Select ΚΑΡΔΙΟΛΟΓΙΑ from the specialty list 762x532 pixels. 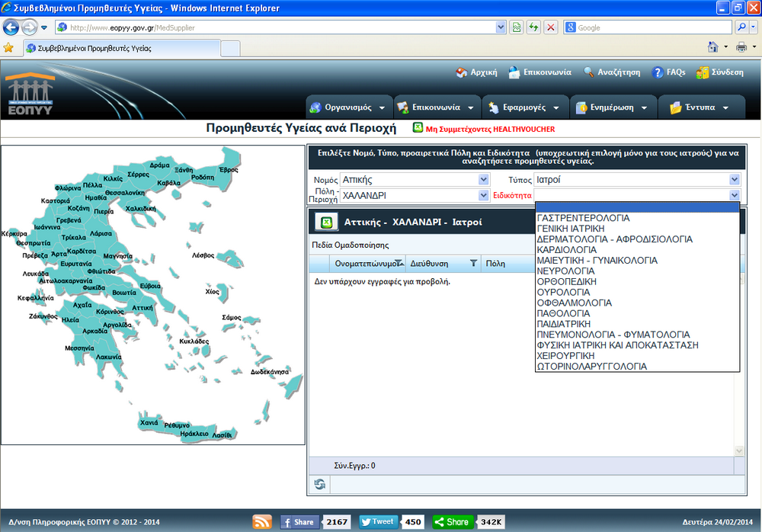point(566,249)
